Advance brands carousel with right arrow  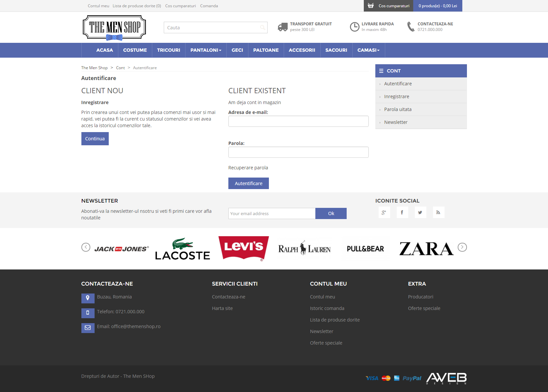[462, 247]
